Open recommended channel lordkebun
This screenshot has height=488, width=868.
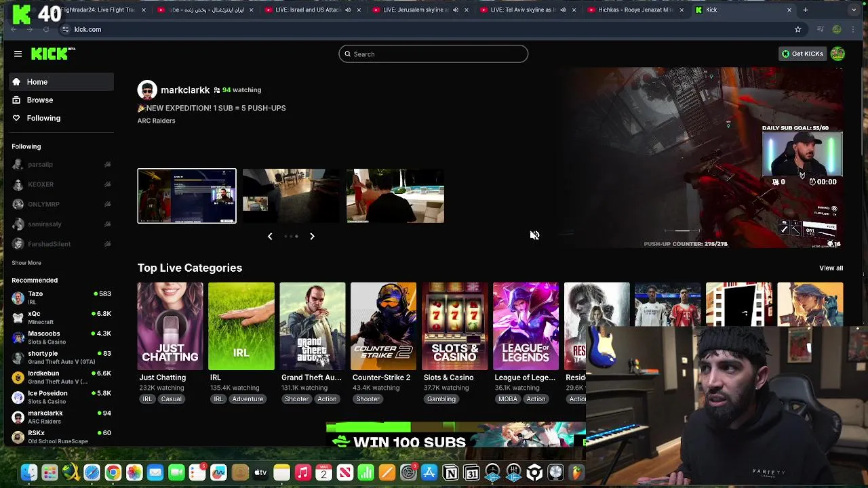click(61, 377)
